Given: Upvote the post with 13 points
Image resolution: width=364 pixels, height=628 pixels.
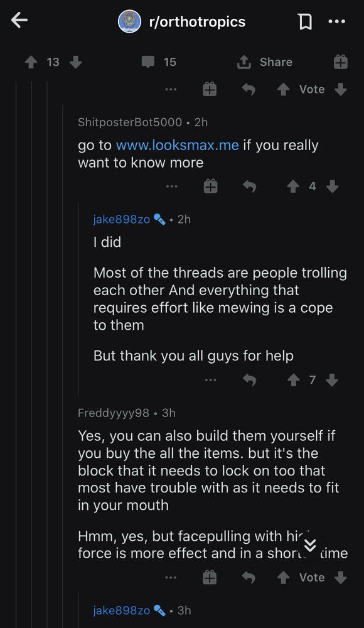Looking at the screenshot, I should 31,62.
